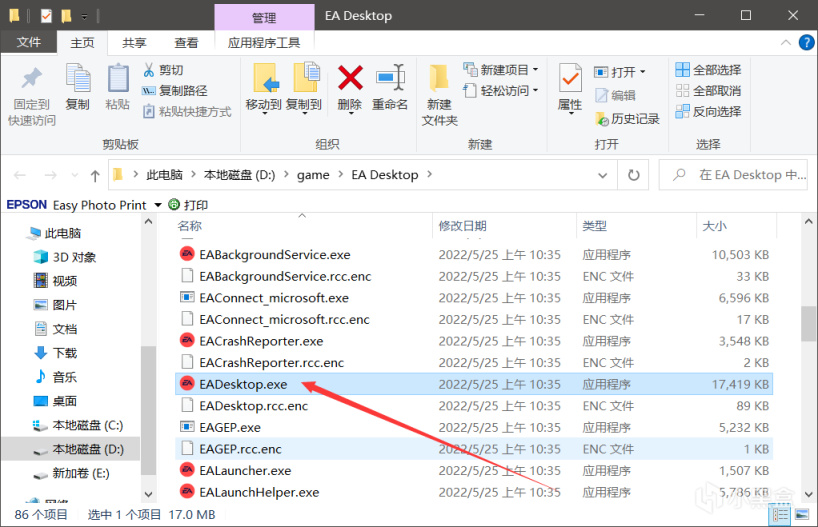The height and width of the screenshot is (527, 818).
Task: Go up one folder with up arrow
Action: pyautogui.click(x=95, y=175)
